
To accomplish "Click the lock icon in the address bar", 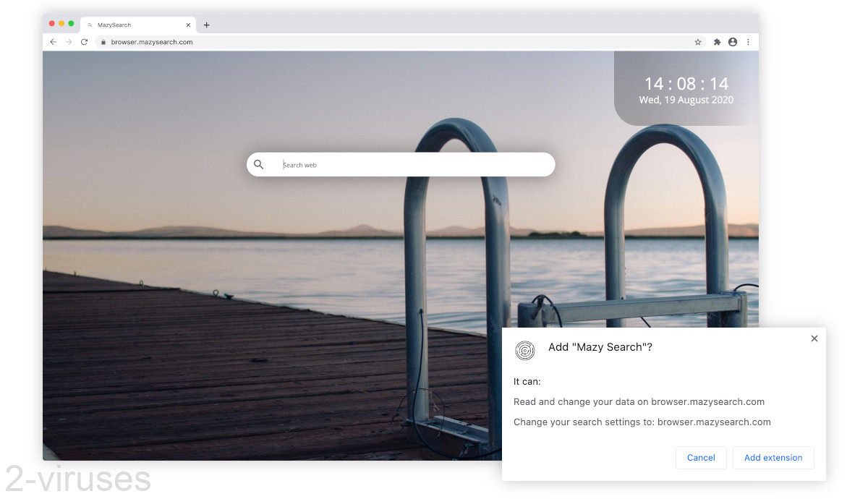I will click(x=102, y=42).
